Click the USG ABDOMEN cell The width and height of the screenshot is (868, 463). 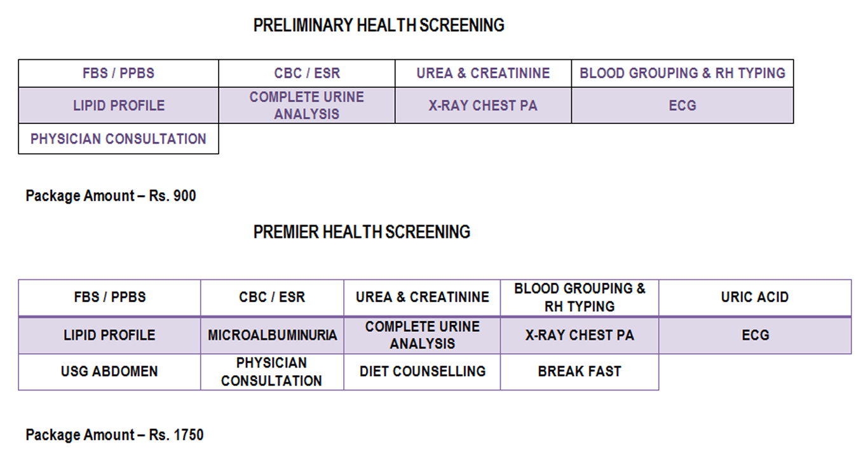point(109,371)
